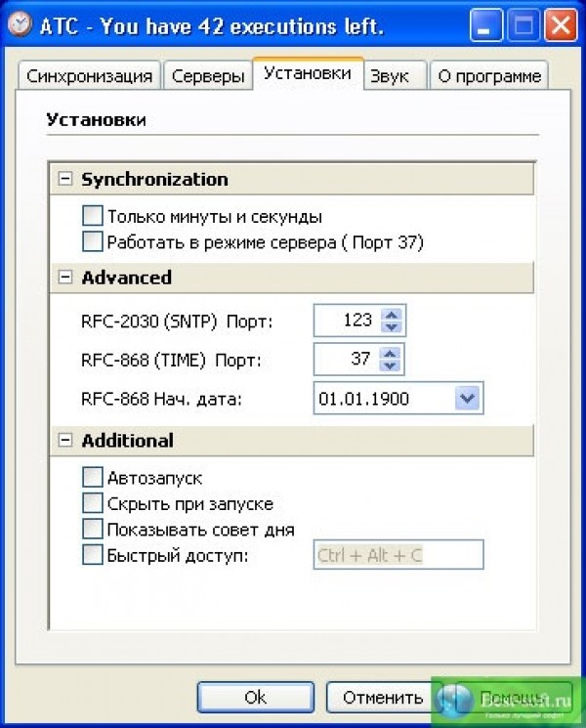Image resolution: width=586 pixels, height=728 pixels.
Task: Click the RFC-2030 (SNTP) Порт label
Action: point(177,321)
